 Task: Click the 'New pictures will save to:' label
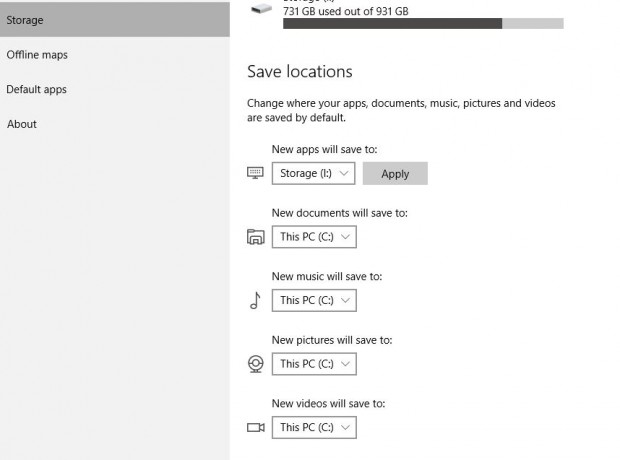[x=332, y=340]
